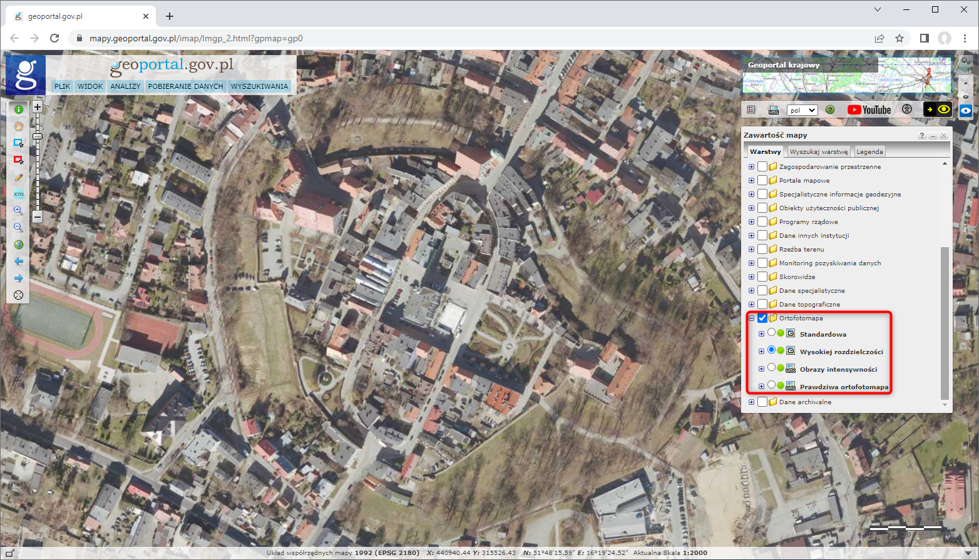Activate the pencil drawing tool
Viewport: 979px width, 560px height.
coord(18,178)
